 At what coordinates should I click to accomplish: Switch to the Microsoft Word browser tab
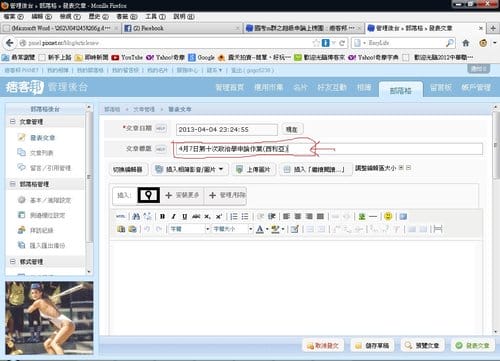point(61,28)
